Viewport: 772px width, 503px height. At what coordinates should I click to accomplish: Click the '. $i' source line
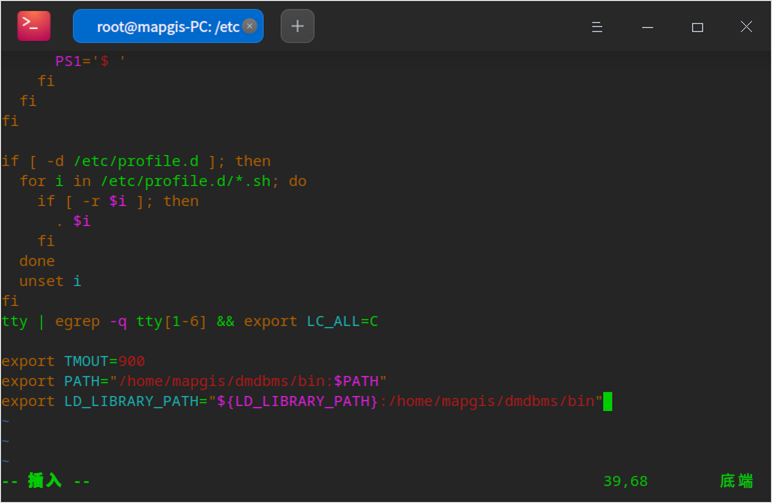tap(73, 221)
